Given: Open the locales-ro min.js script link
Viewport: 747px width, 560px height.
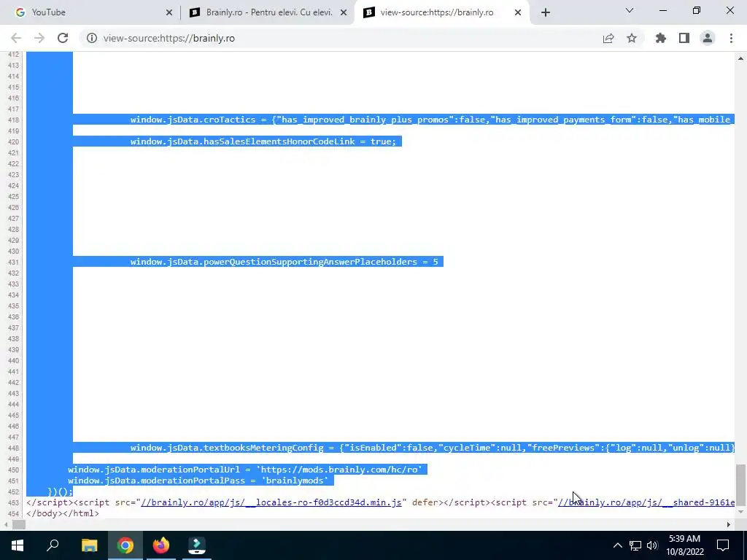Looking at the screenshot, I should pos(271,502).
